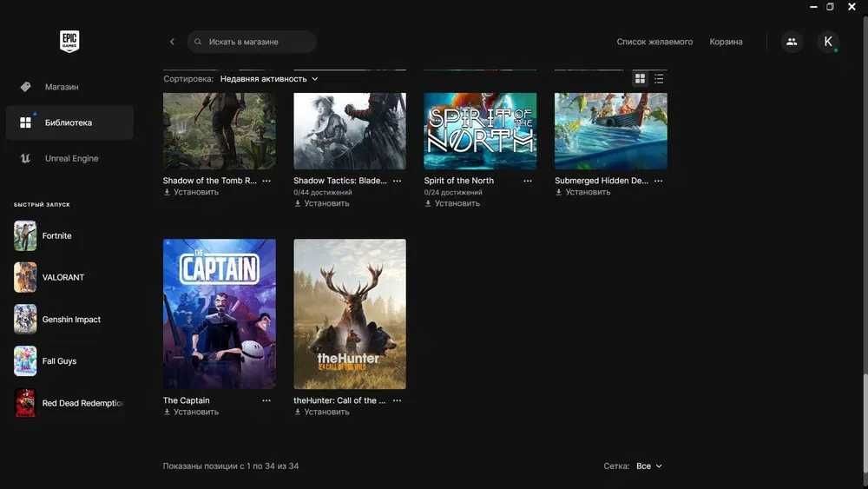The image size is (868, 489).
Task: Launch Genshin Impact from quick launch
Action: [69, 319]
